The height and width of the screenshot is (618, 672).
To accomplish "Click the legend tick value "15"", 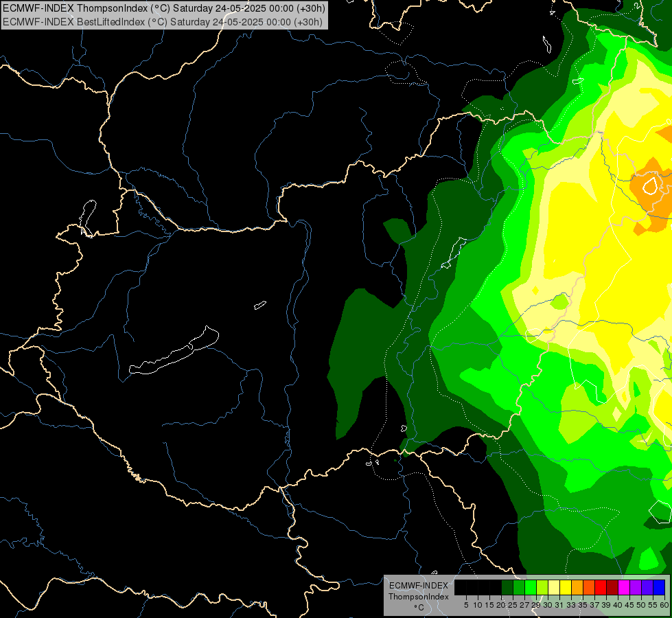I will coord(489,605).
